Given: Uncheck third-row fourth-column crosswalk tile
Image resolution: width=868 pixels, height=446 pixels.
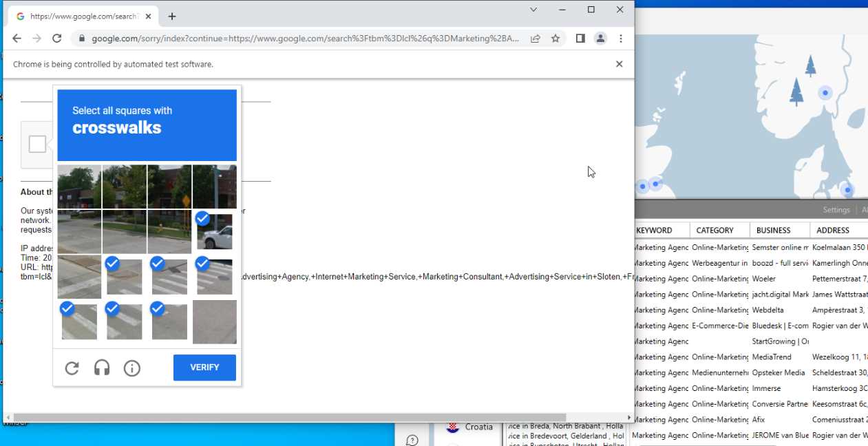Looking at the screenshot, I should tap(215, 277).
